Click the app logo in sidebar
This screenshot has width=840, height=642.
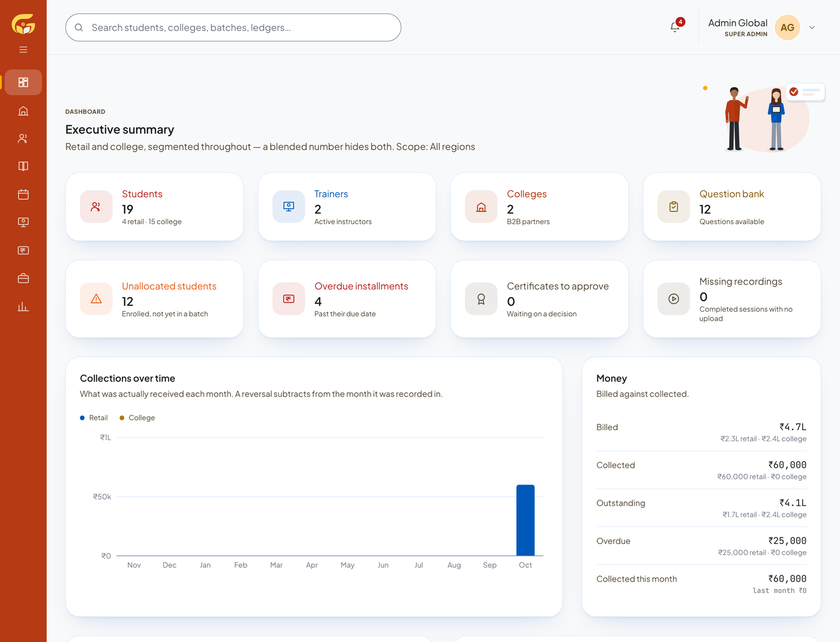tap(23, 24)
